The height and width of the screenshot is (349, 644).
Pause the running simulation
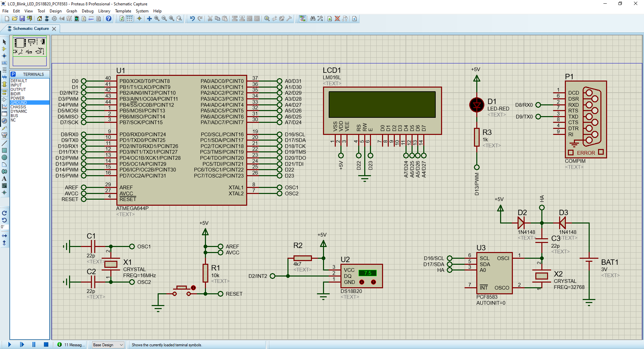pos(34,344)
